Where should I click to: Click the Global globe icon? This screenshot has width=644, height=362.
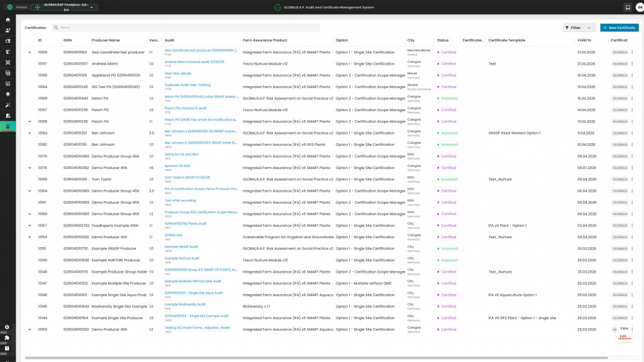point(9,7)
